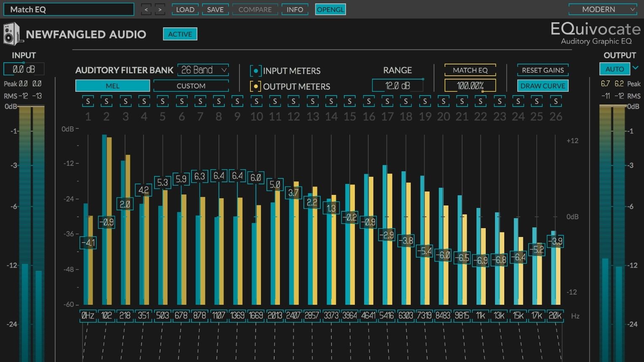This screenshot has height=362, width=644.
Task: Open the 26 Band filter bank dropdown
Action: click(203, 70)
